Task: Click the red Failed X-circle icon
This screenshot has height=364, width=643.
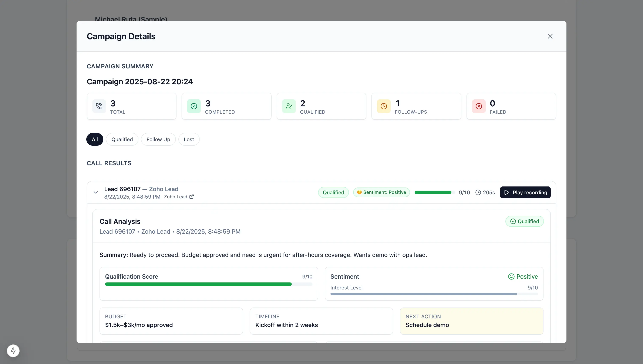Action: click(479, 106)
